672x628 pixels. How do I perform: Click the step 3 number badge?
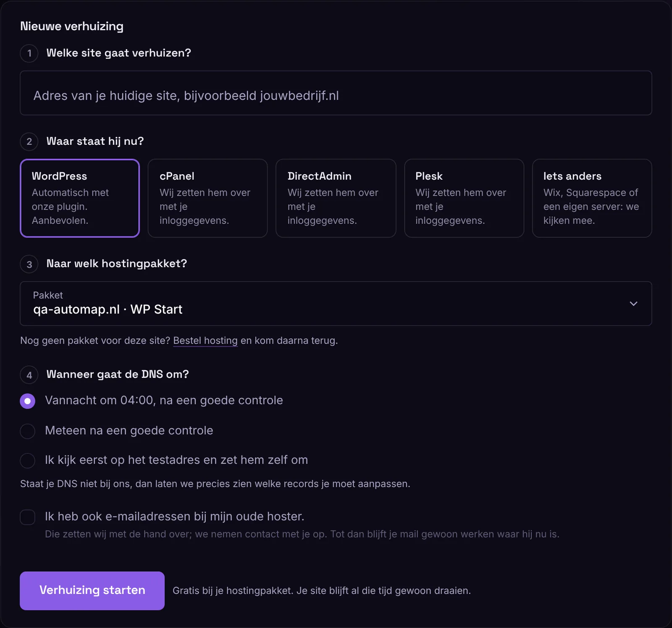click(x=29, y=264)
